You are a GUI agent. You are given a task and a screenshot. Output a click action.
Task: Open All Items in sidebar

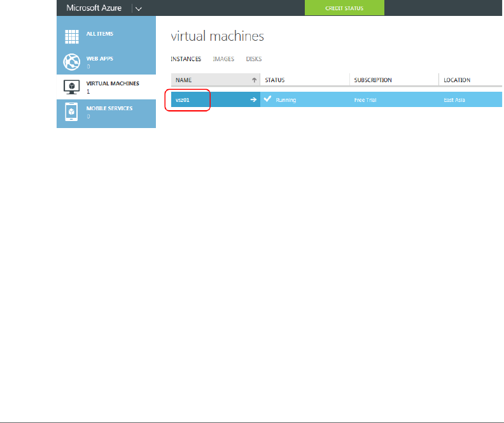(100, 34)
